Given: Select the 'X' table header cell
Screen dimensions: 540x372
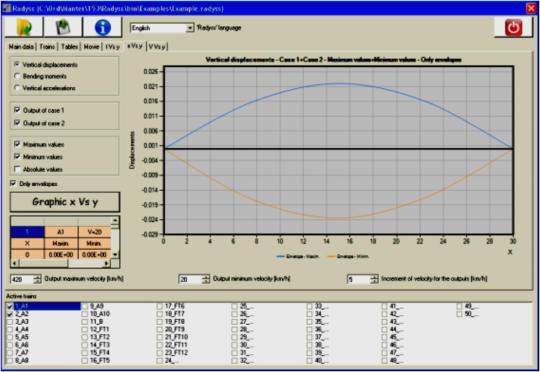Looking at the screenshot, I should click(x=28, y=244).
